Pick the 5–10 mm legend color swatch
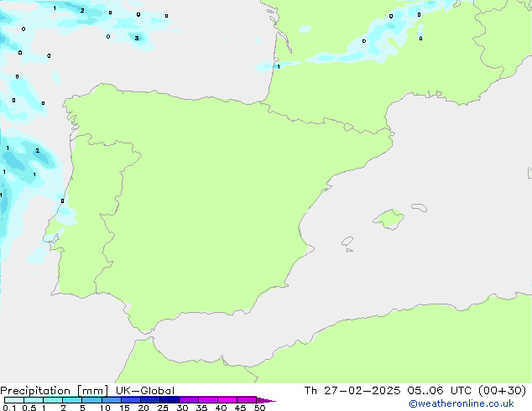Screen dimensions: 532x411 (91, 400)
